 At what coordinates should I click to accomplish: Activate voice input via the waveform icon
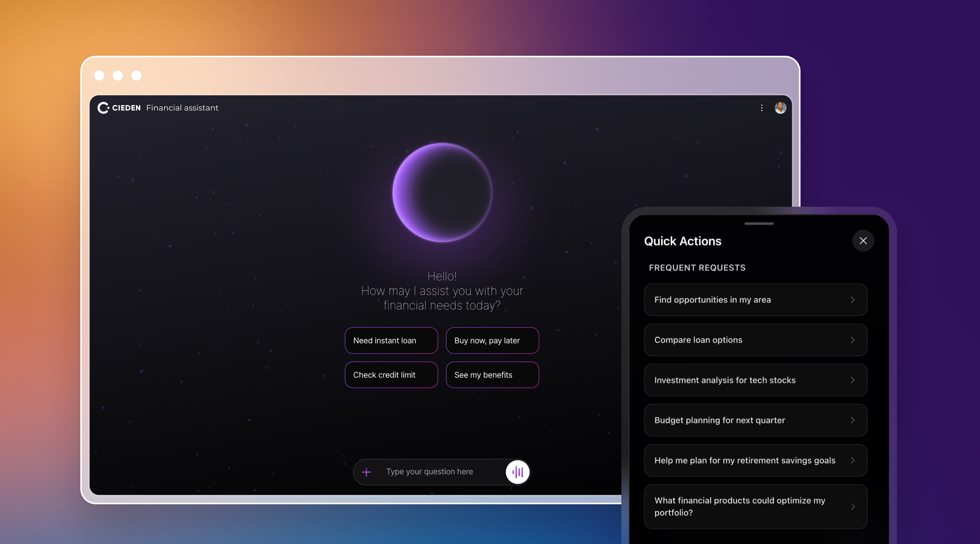coord(517,472)
